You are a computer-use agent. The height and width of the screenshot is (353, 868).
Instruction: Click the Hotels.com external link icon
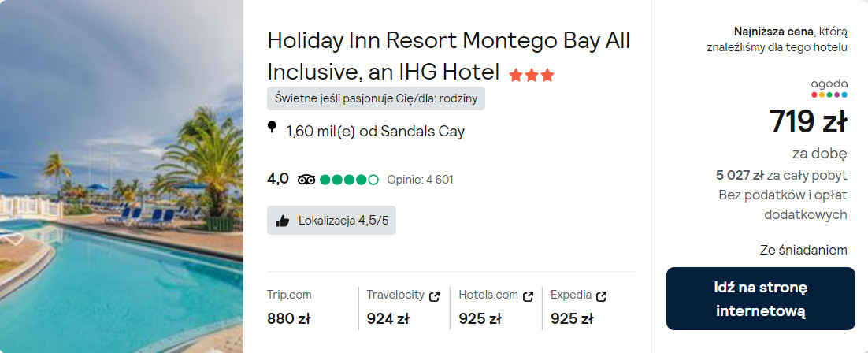point(527,296)
